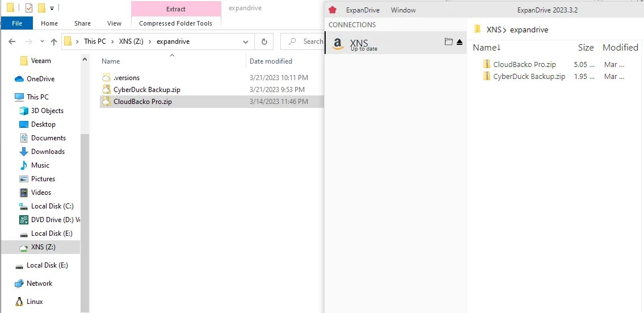Click CloudBacko Pro.zip icon in Explorer
Image resolution: width=644 pixels, height=313 pixels.
click(106, 102)
